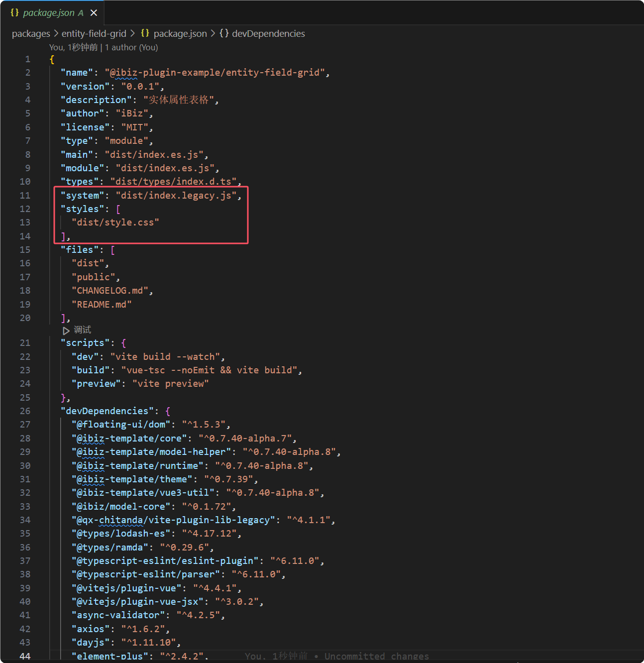This screenshot has height=663, width=644.
Task: Click the package.json breadcrumb item
Action: click(x=180, y=34)
